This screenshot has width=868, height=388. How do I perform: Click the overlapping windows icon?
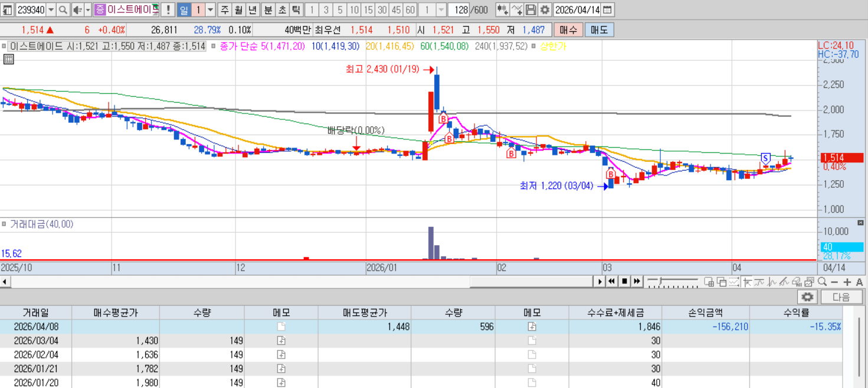(722, 282)
